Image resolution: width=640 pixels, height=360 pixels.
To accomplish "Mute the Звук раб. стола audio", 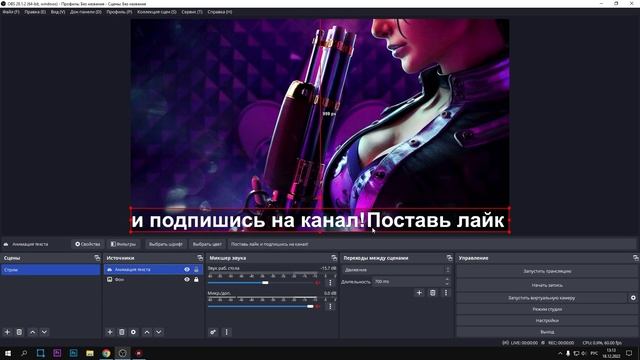I will point(318,282).
